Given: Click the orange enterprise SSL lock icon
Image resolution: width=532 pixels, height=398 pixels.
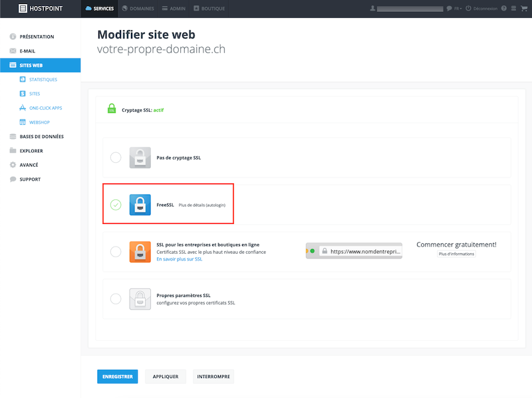Looking at the screenshot, I should click(x=140, y=252).
